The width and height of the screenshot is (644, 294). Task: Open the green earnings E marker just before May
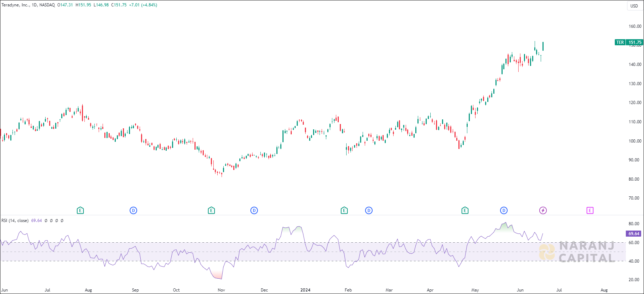coord(465,211)
